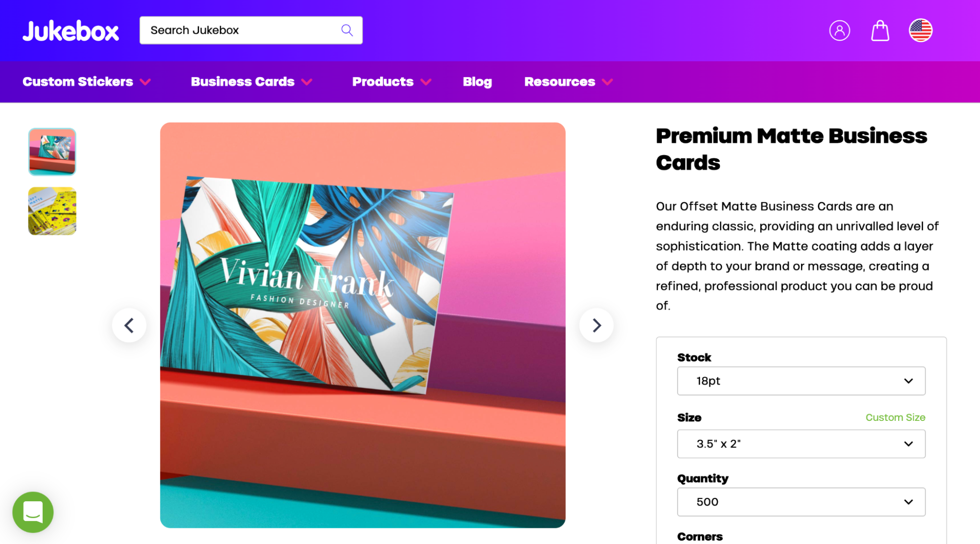
Task: Click the shopping bag icon
Action: click(x=879, y=30)
